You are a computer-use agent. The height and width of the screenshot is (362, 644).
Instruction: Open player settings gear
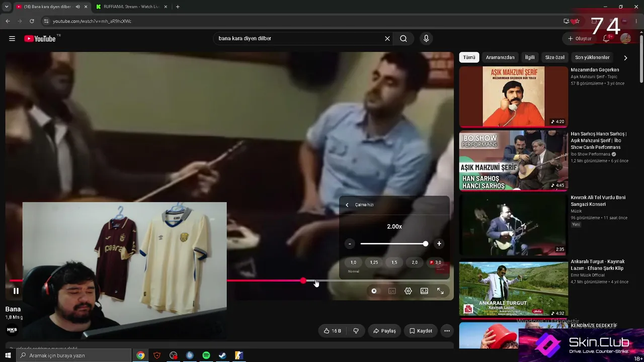[408, 291]
